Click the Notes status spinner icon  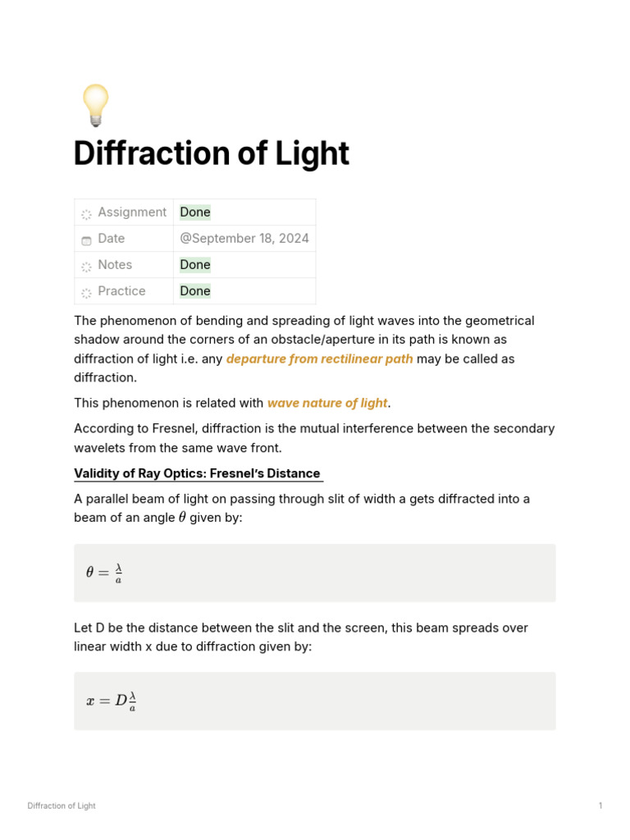pos(86,267)
